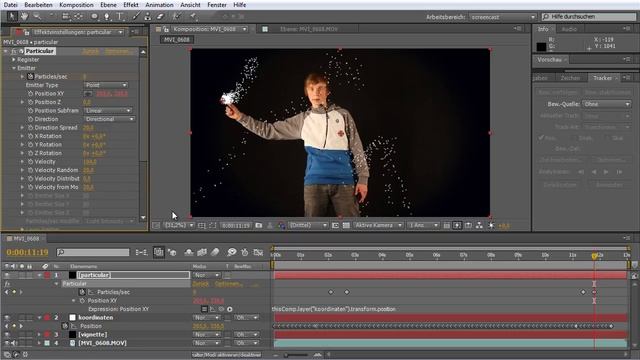Viewport: 640px width, 360px height.
Task: Open the Emitter Type dropdown
Action: click(x=106, y=85)
